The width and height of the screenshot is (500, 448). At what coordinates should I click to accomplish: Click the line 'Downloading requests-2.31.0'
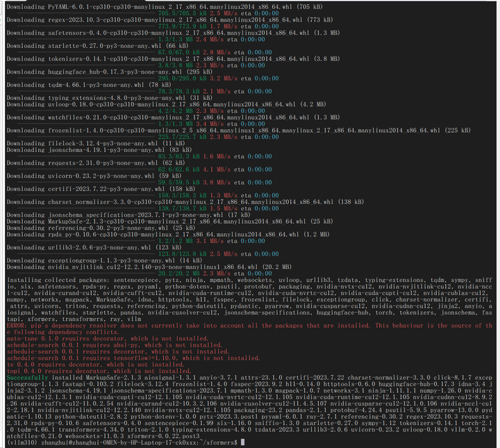[96, 163]
